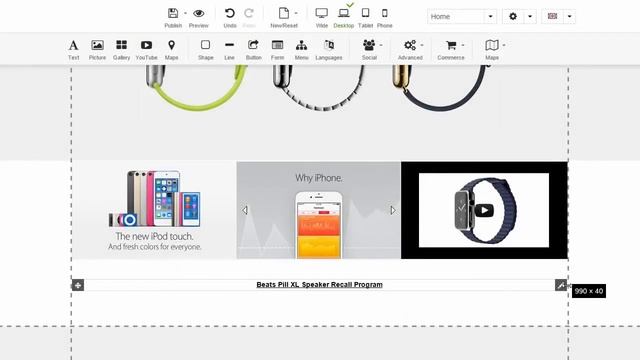Expand the Social dropdown arrow
This screenshot has width=640, height=360.
coord(381,45)
